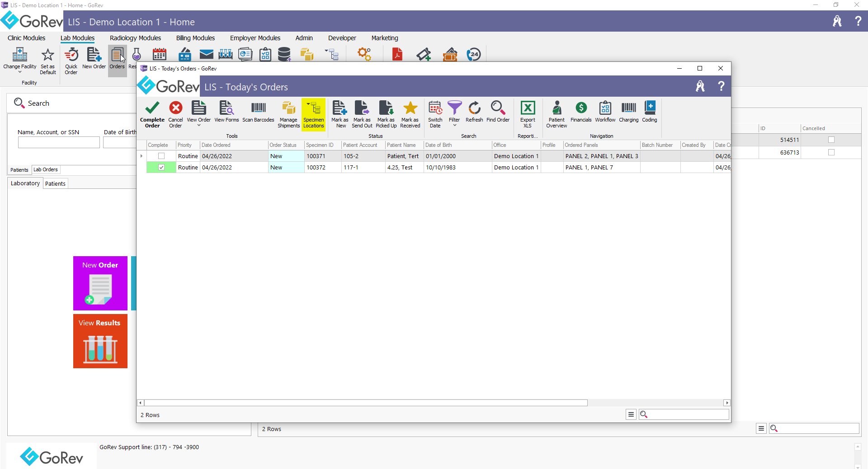Mark the order as New
This screenshot has width=868, height=469.
(x=340, y=114)
